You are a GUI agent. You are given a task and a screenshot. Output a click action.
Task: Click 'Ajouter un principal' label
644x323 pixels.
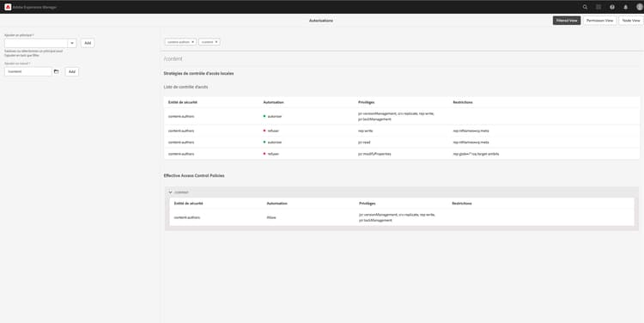click(19, 35)
